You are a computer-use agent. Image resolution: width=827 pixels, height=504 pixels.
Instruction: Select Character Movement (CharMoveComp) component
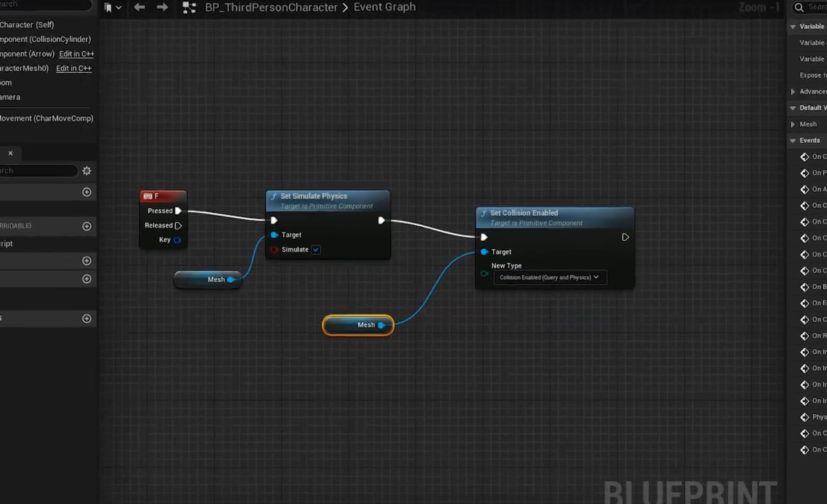46,118
